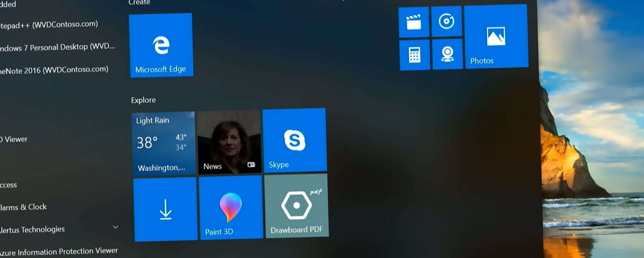The image size is (644, 258).
Task: Open the Groove Music disc tile
Action: click(x=447, y=21)
